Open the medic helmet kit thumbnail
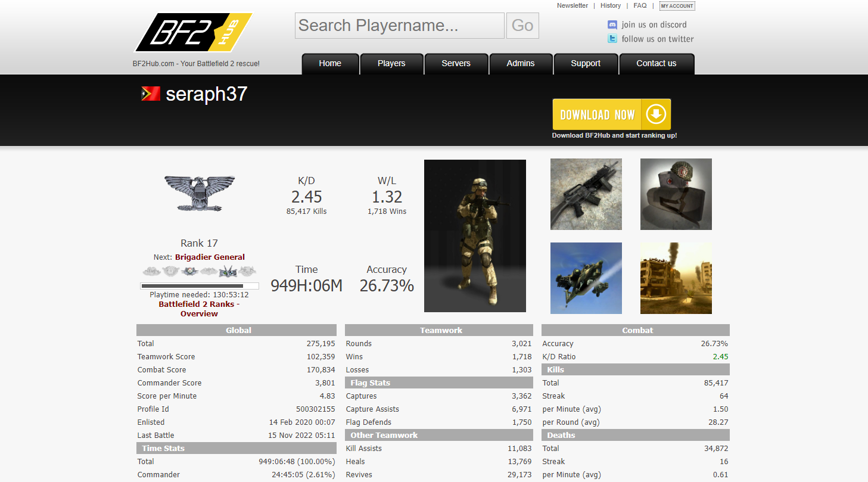The height and width of the screenshot is (482, 868). 676,194
